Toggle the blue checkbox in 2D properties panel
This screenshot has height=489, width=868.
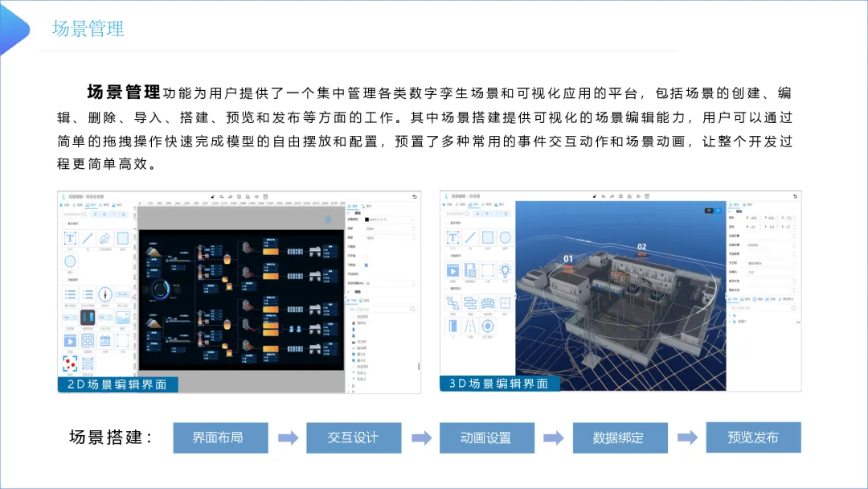[x=366, y=265]
